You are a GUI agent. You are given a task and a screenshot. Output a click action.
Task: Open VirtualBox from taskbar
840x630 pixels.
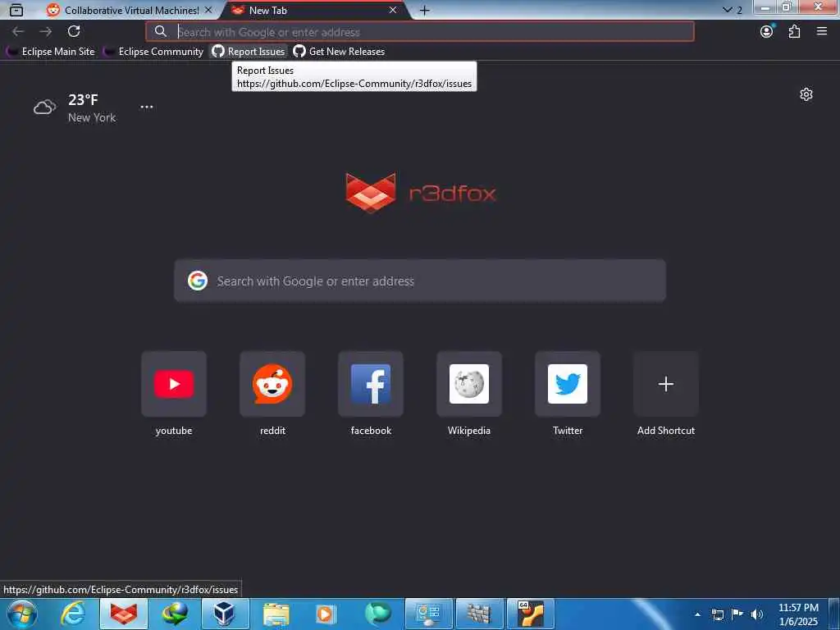(x=225, y=614)
